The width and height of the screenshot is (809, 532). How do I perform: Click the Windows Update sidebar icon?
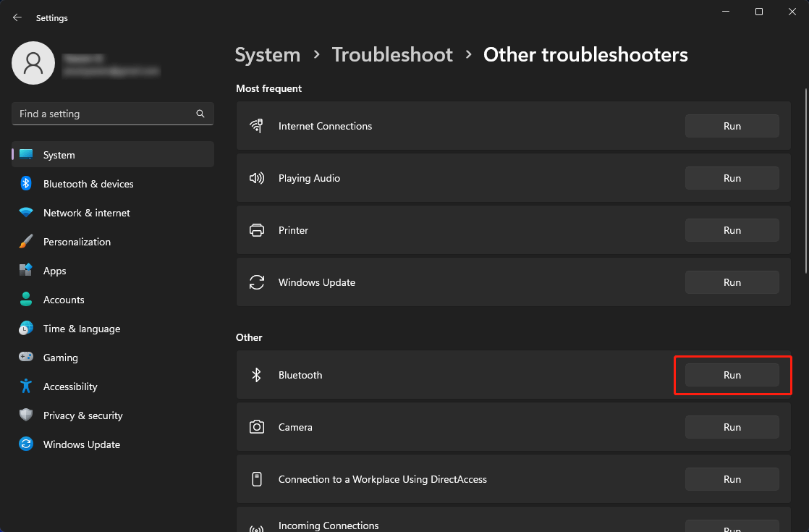click(26, 444)
